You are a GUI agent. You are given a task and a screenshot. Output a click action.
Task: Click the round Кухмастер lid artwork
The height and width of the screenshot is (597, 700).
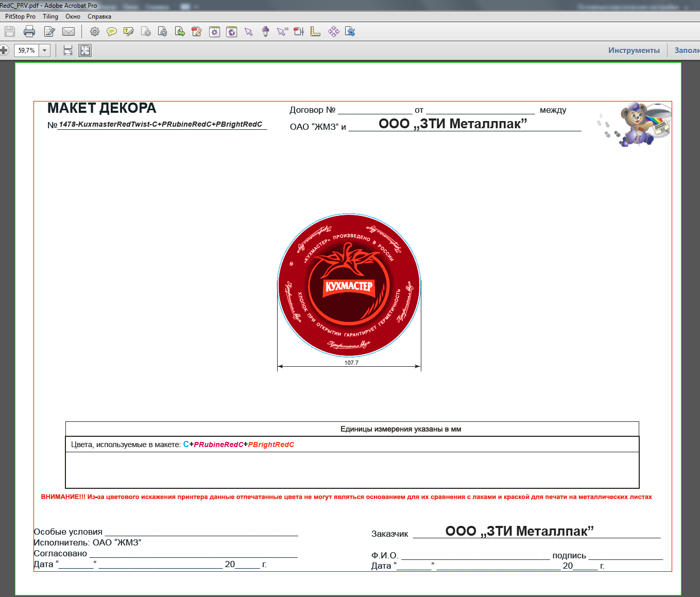[x=349, y=285]
